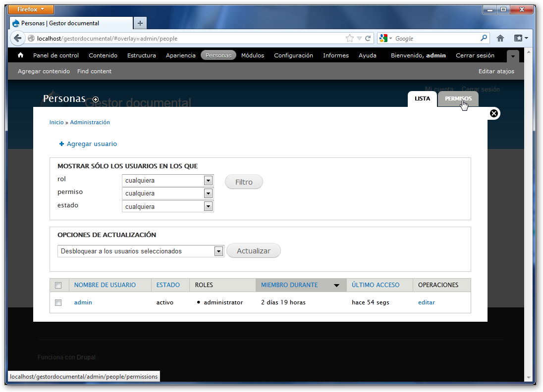Click in the Google search field

[436, 38]
